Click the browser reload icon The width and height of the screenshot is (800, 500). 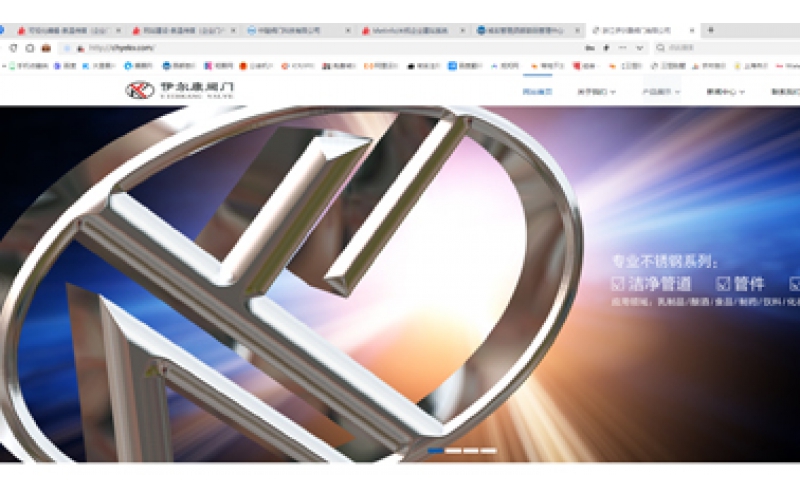point(13,48)
